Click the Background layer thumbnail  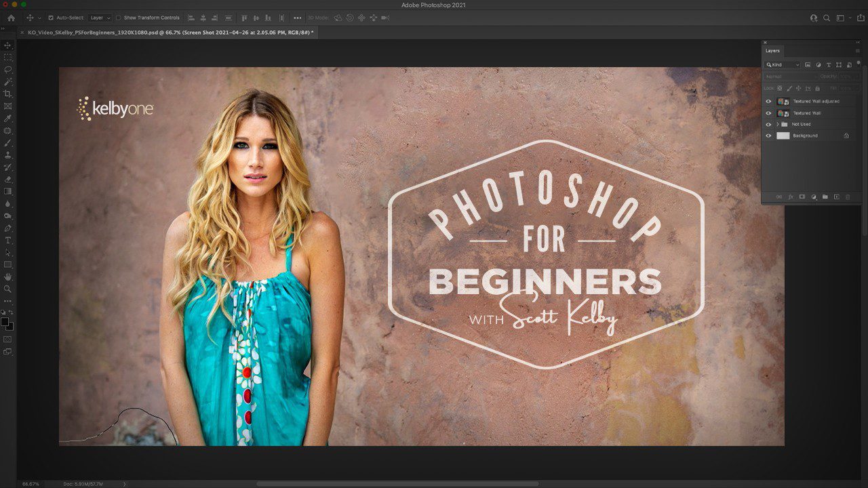783,136
